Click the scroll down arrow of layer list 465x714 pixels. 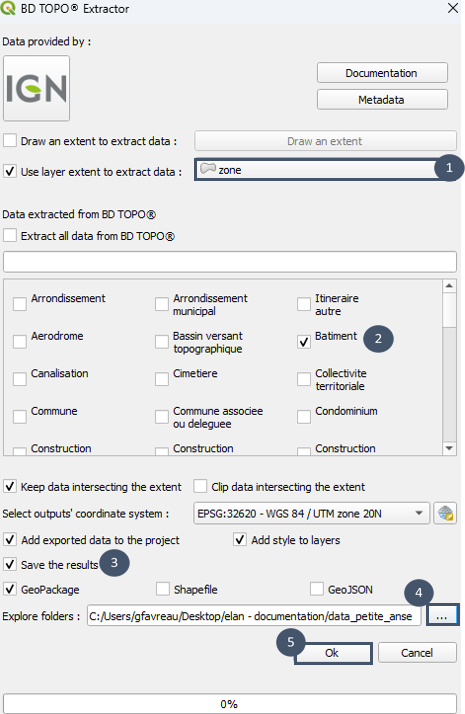[449, 448]
